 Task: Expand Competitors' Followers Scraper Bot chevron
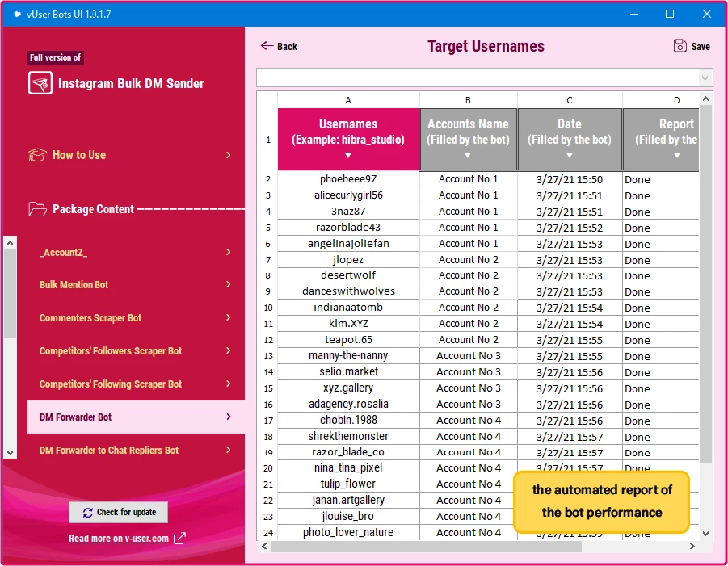pos(228,350)
